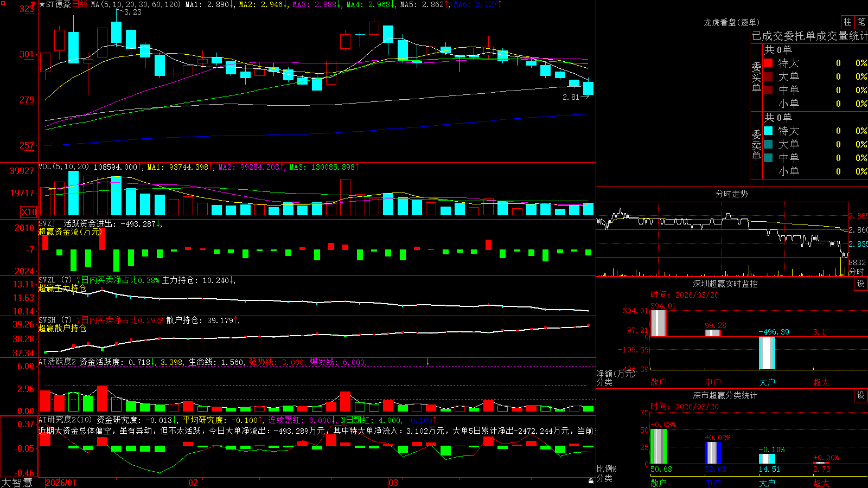Click the 超赢主力持仓 label
868x488 pixels.
62,288
